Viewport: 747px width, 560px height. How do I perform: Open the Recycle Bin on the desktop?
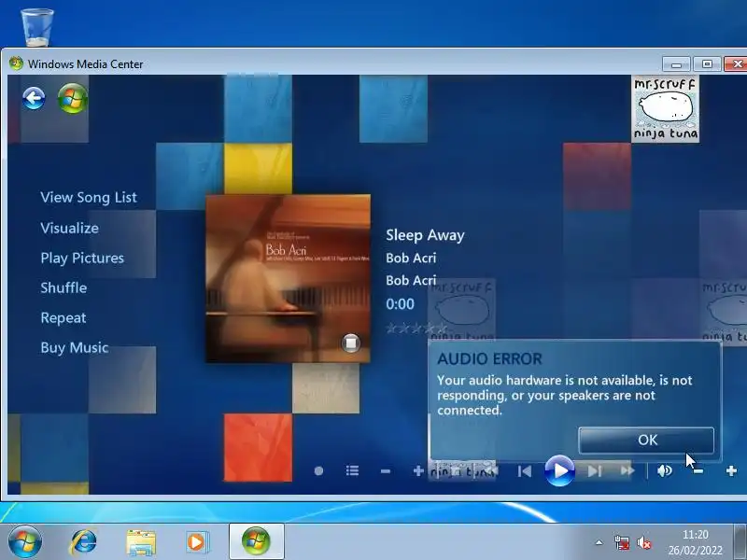point(36,27)
